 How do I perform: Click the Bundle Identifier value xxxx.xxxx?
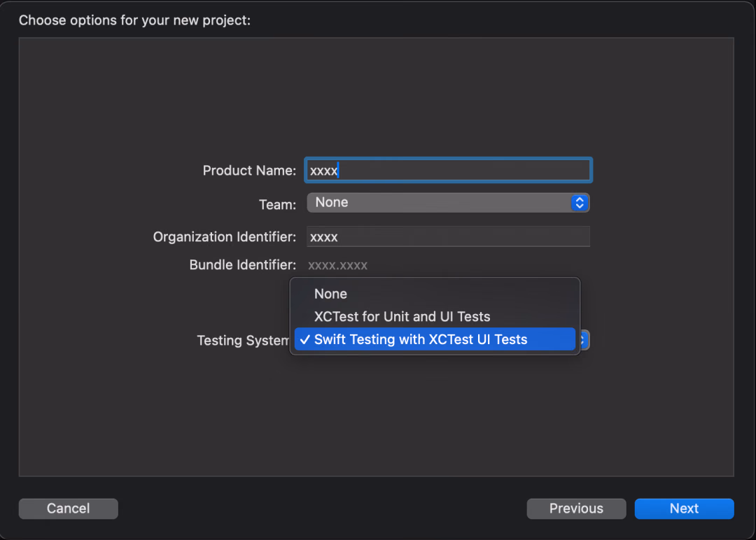pyautogui.click(x=337, y=265)
